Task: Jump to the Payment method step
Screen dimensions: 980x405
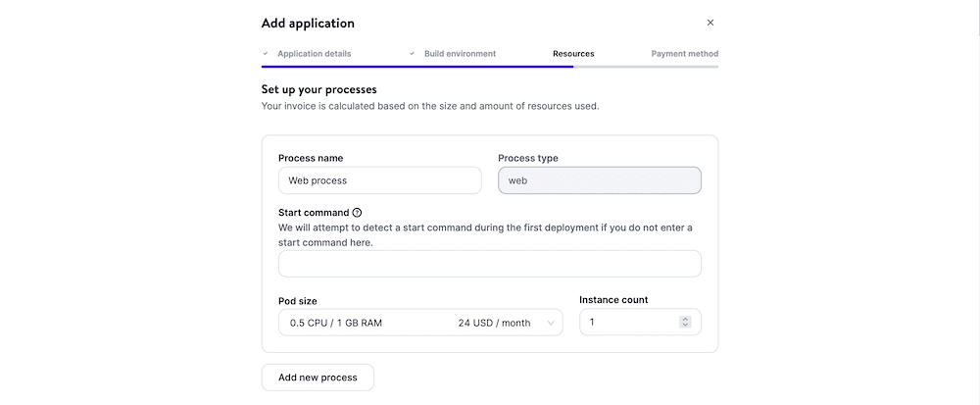Action: point(684,54)
